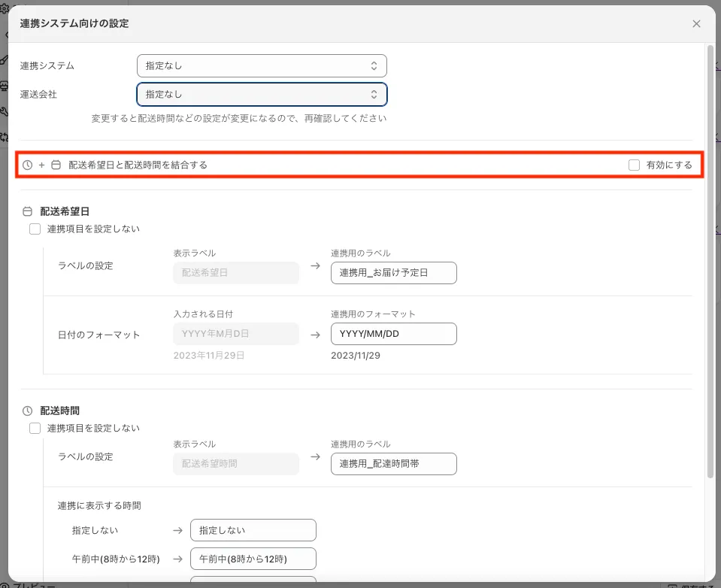
Task: Click the arrow icon next to 連携用_お届け予定日
Action: point(315,266)
